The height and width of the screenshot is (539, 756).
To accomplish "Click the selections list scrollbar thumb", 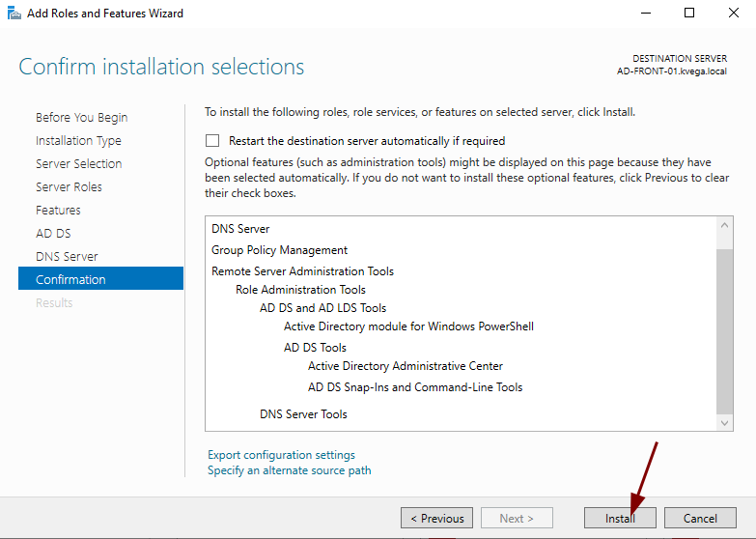I will pos(725,330).
